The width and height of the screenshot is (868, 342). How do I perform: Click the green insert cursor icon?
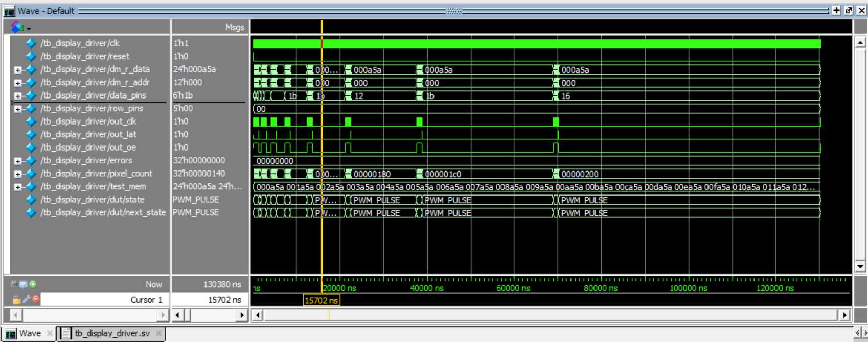pyautogui.click(x=33, y=284)
